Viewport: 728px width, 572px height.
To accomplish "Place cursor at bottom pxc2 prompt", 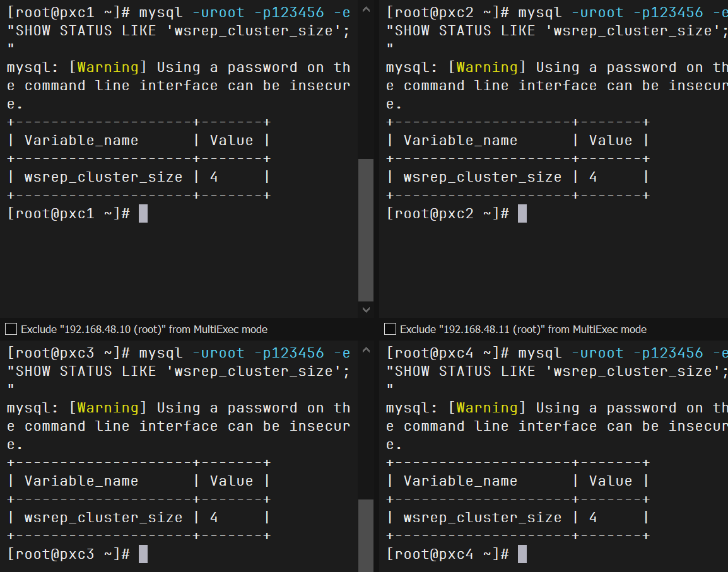I will point(522,214).
